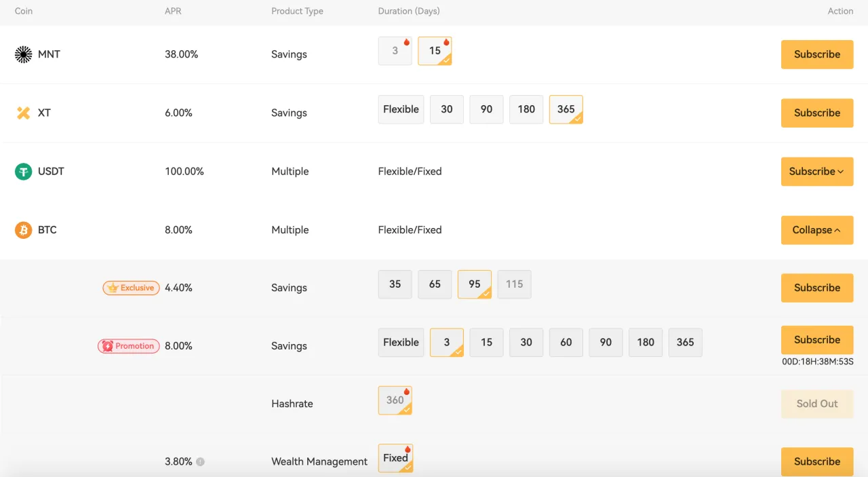Click the Product Type column header

(x=297, y=11)
